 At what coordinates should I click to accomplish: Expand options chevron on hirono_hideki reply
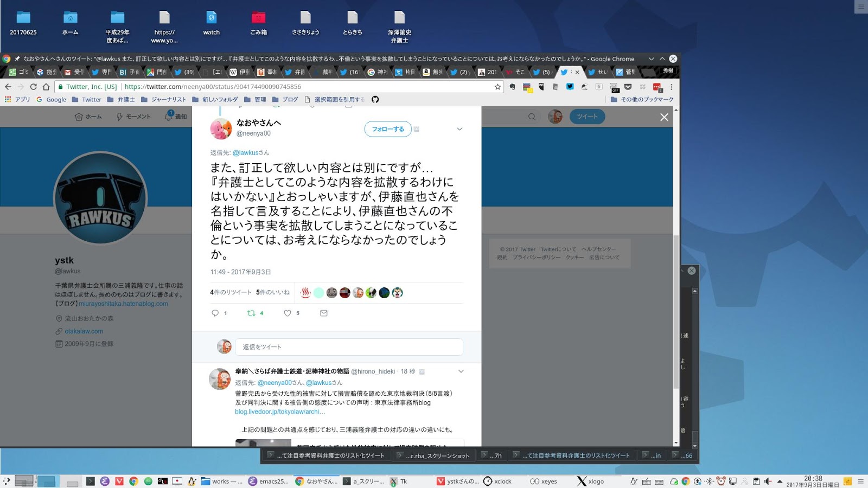click(461, 371)
